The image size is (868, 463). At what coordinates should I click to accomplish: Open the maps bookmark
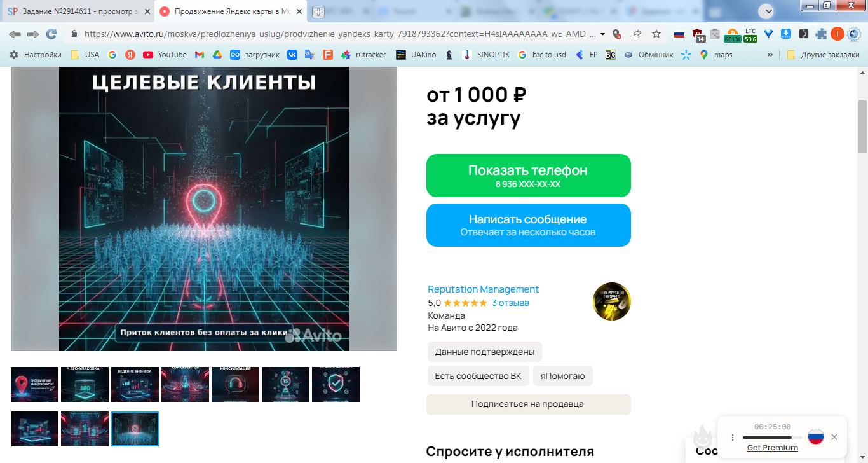pos(715,55)
